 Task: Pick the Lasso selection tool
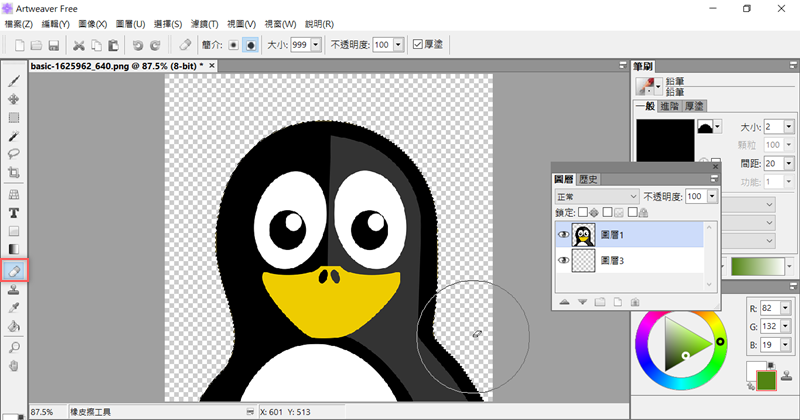click(x=15, y=154)
